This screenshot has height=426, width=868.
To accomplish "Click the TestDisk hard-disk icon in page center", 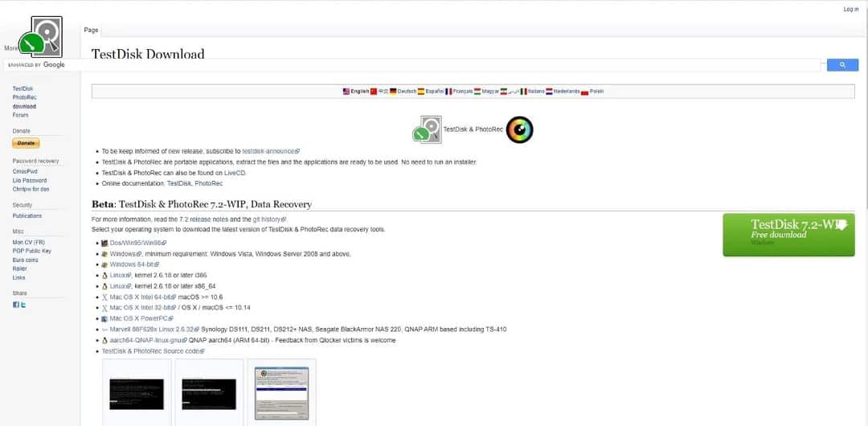I will click(x=427, y=129).
